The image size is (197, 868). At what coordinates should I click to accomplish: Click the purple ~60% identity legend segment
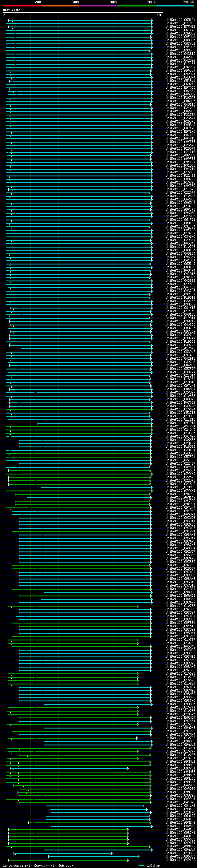[x=99, y=6]
